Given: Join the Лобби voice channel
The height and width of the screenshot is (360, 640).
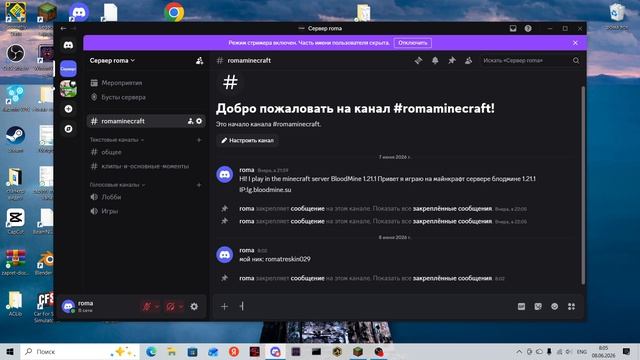Looking at the screenshot, I should coord(146,197).
